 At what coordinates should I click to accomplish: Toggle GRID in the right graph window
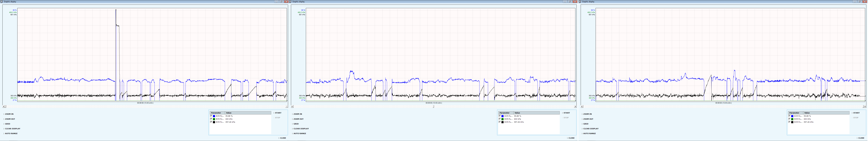(x=586, y=124)
